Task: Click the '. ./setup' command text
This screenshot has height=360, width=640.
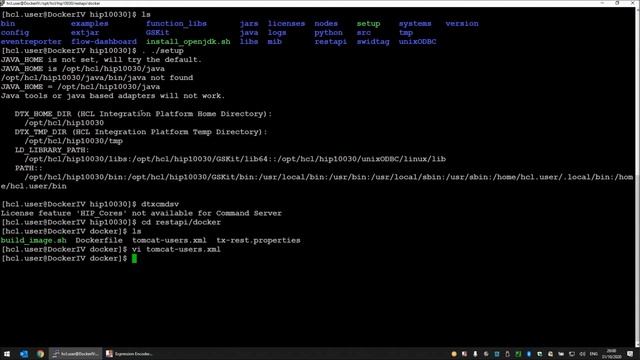Action: point(162,51)
